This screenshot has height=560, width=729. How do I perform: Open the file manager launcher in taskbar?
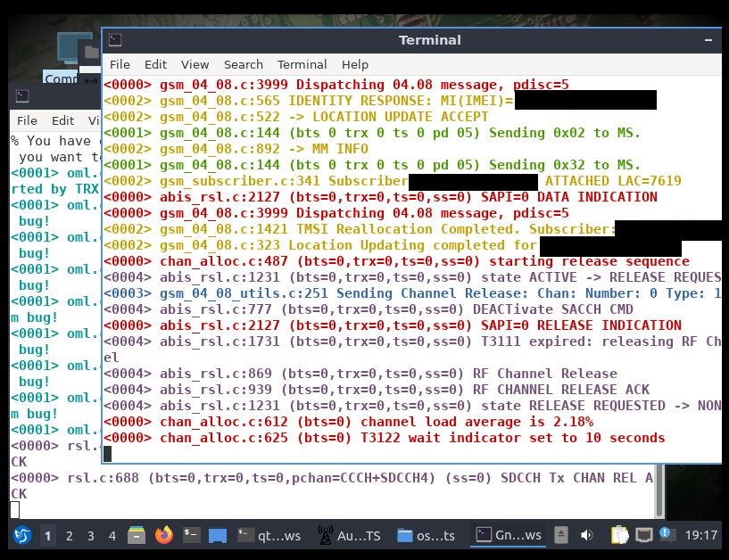137,535
